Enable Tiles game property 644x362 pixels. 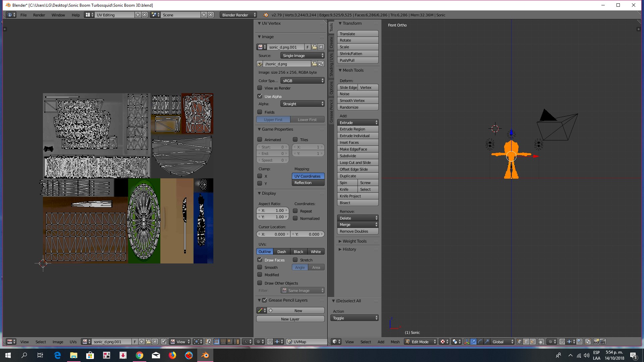click(x=295, y=139)
